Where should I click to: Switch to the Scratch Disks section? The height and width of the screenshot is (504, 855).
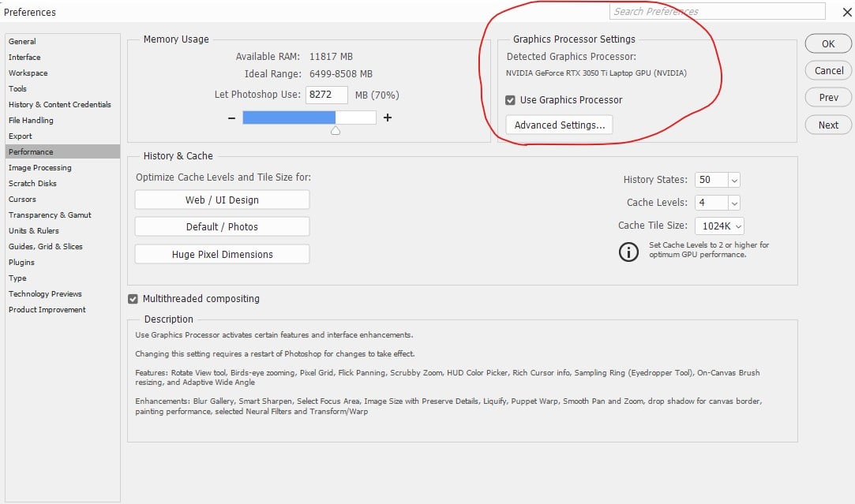33,183
